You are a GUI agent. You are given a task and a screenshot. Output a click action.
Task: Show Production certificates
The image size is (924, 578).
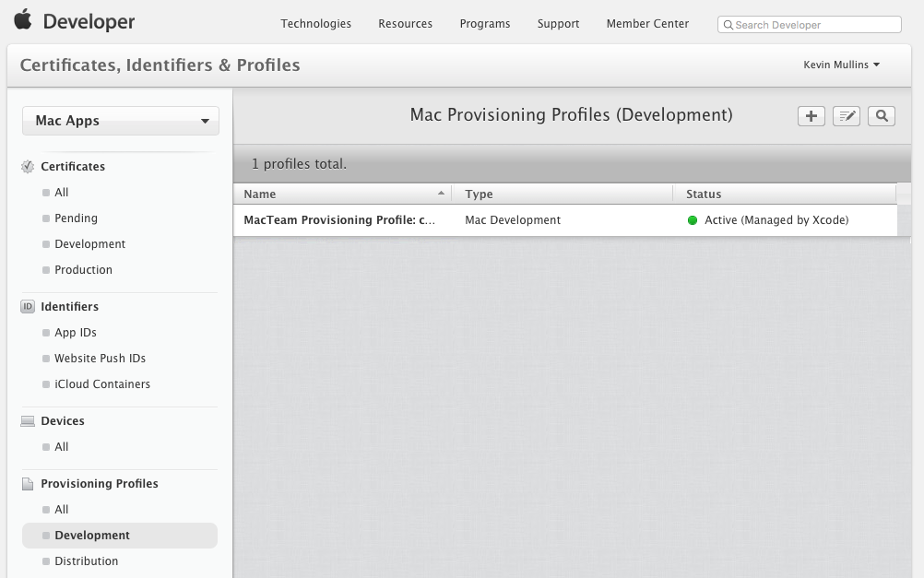[83, 270]
